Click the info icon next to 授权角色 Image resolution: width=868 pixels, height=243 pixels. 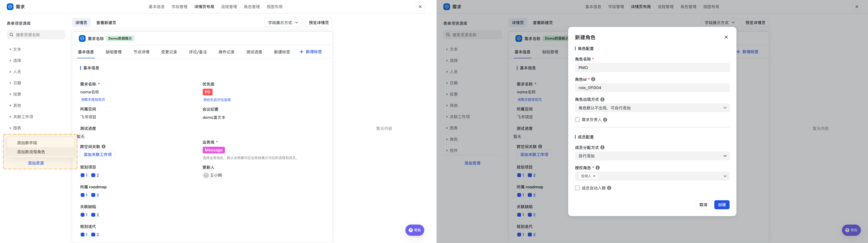(x=598, y=168)
